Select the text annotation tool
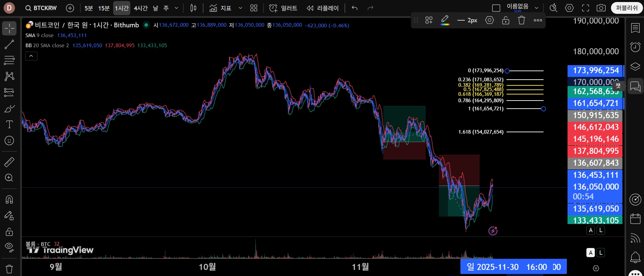 point(9,125)
